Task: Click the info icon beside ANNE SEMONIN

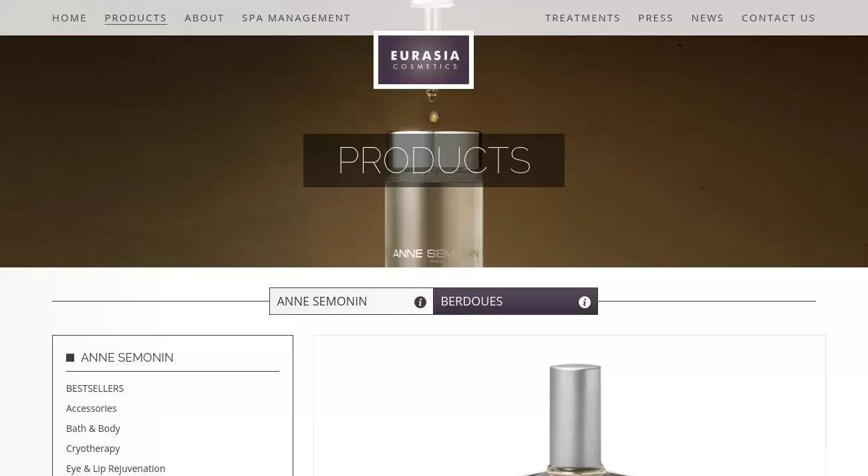Action: [x=420, y=302]
